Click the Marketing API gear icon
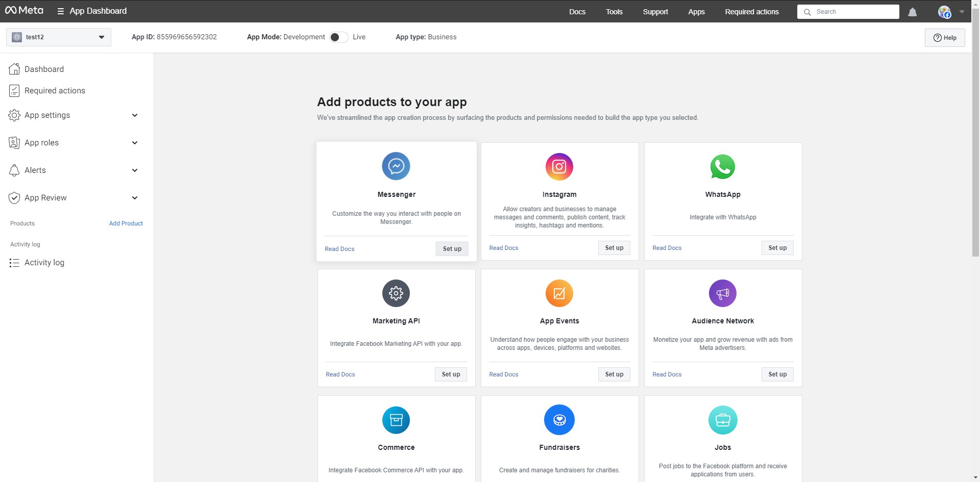Image resolution: width=980 pixels, height=482 pixels. pyautogui.click(x=396, y=293)
